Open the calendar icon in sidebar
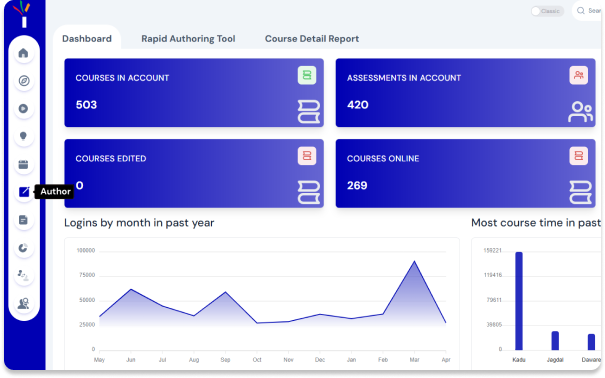This screenshot has height=378, width=605. (24, 164)
